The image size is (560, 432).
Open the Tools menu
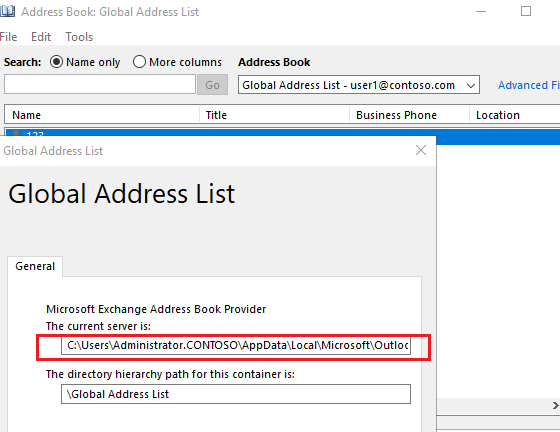(79, 37)
